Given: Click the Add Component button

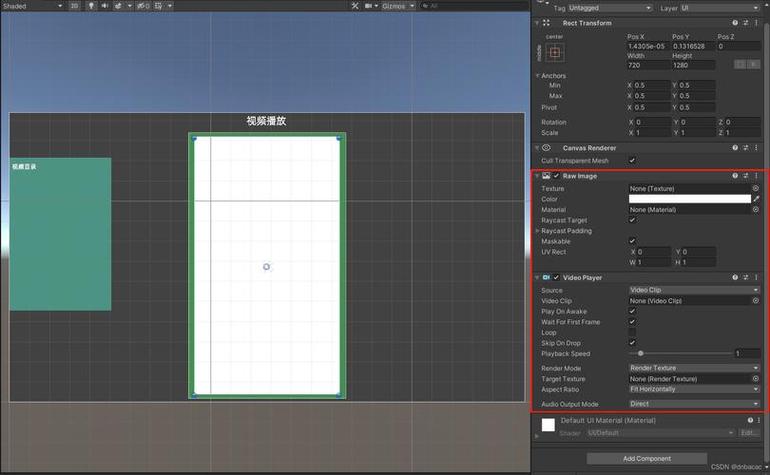Looking at the screenshot, I should click(x=647, y=458).
